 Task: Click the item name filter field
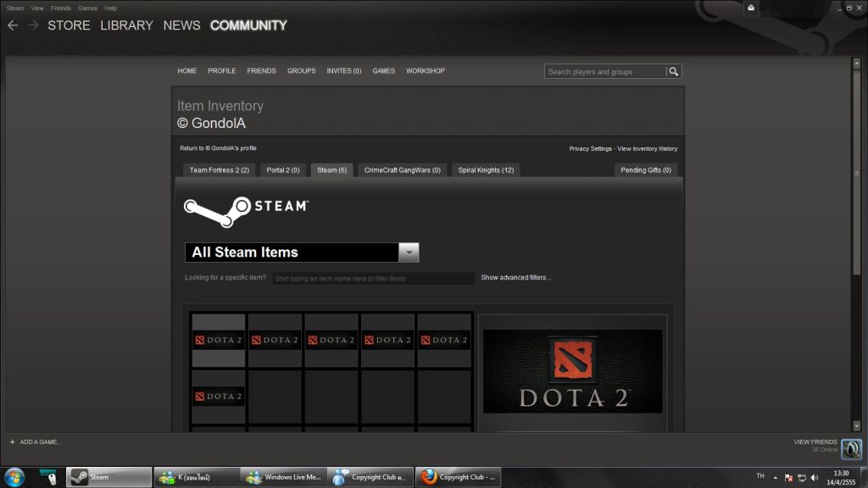point(373,278)
